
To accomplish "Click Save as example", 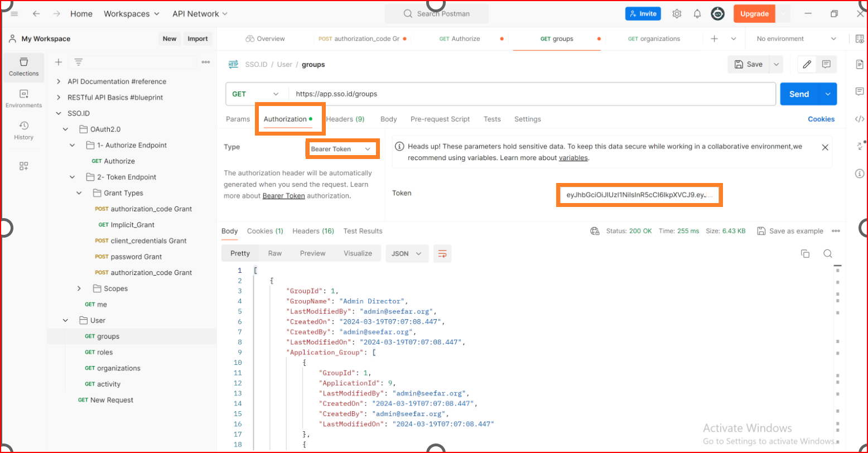I will tap(790, 231).
